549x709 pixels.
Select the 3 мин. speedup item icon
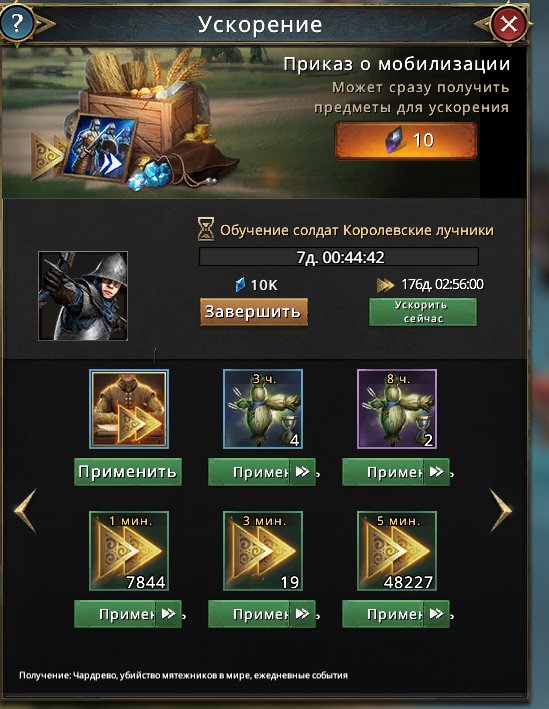coord(263,551)
